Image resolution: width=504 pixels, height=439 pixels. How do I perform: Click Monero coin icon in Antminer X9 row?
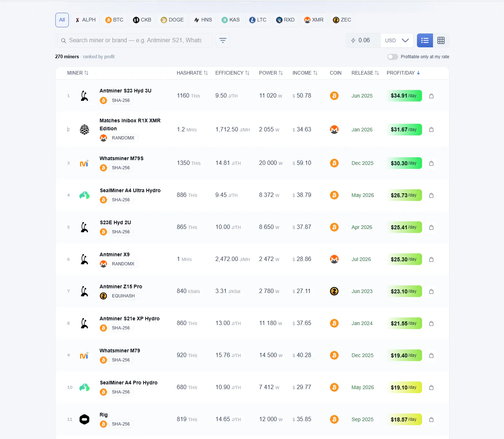tap(334, 259)
